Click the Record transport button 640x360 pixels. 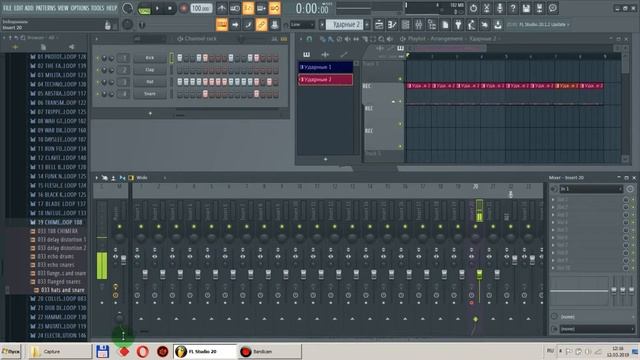(x=184, y=8)
